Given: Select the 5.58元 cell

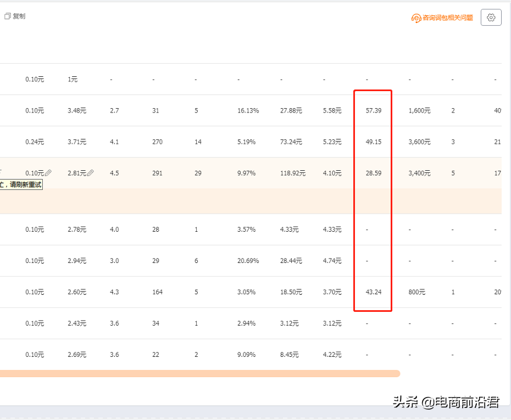Looking at the screenshot, I should pyautogui.click(x=332, y=111).
